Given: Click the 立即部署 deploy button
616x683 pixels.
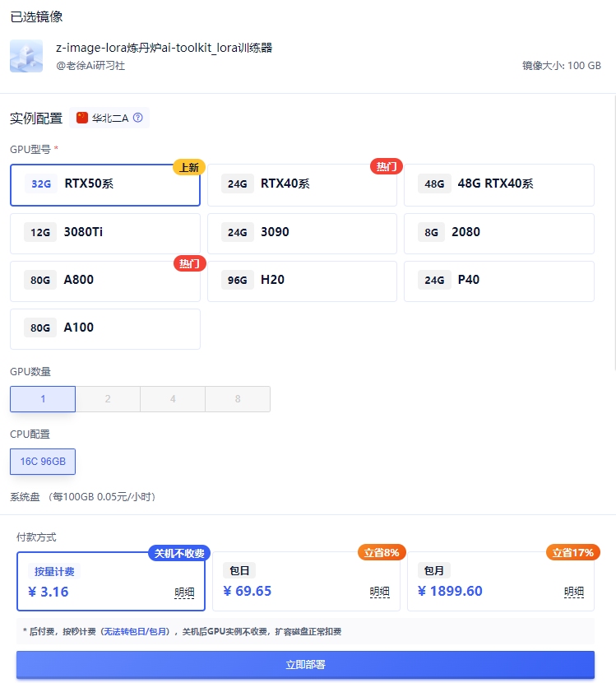Looking at the screenshot, I should pyautogui.click(x=305, y=665).
